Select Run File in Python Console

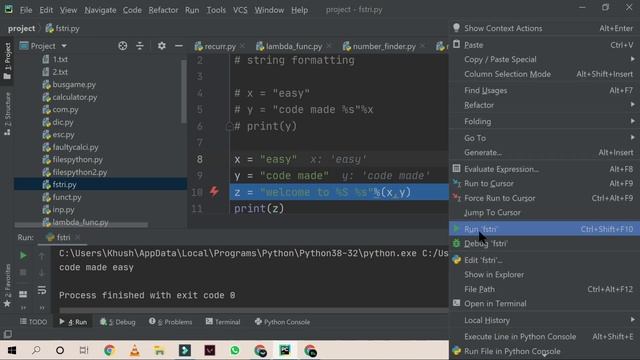pyautogui.click(x=544, y=351)
